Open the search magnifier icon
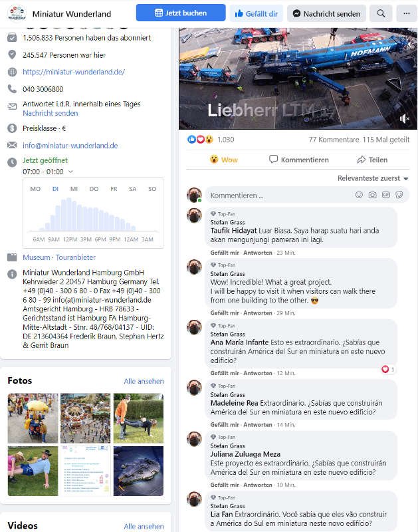The width and height of the screenshot is (418, 532). tap(381, 13)
